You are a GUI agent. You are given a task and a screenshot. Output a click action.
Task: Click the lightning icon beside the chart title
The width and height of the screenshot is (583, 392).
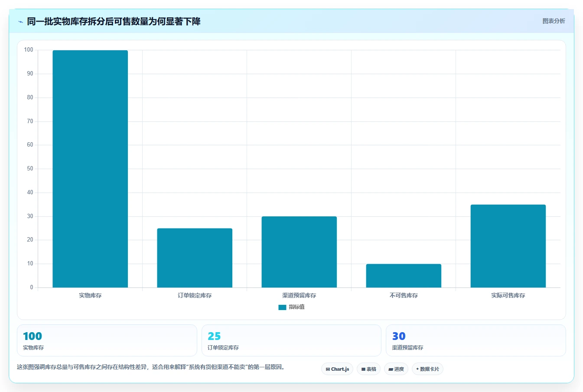[20, 22]
